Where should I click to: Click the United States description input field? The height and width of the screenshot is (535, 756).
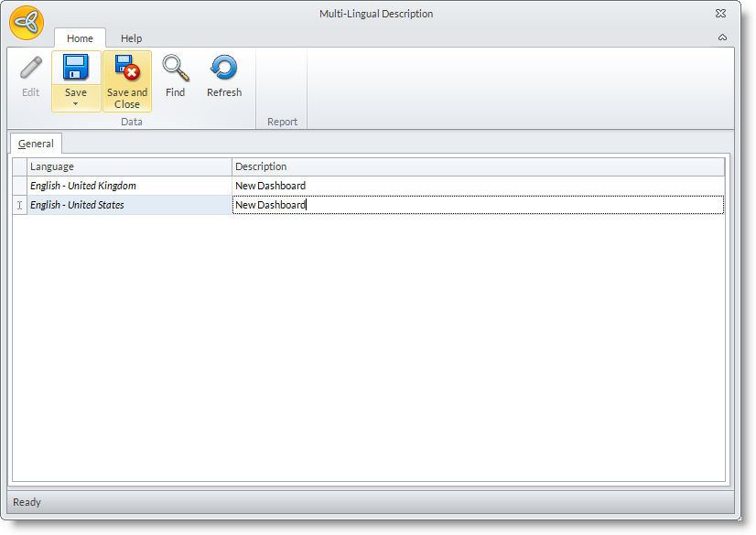(x=477, y=205)
